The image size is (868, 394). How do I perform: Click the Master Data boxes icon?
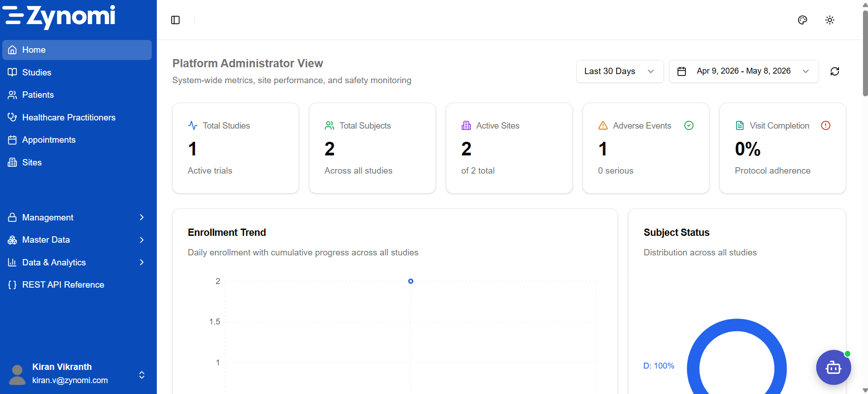12,240
